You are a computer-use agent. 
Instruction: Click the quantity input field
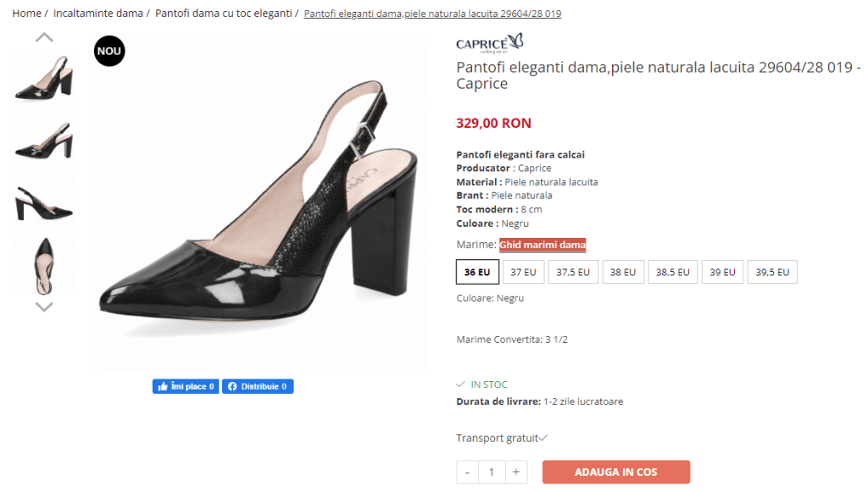point(492,472)
